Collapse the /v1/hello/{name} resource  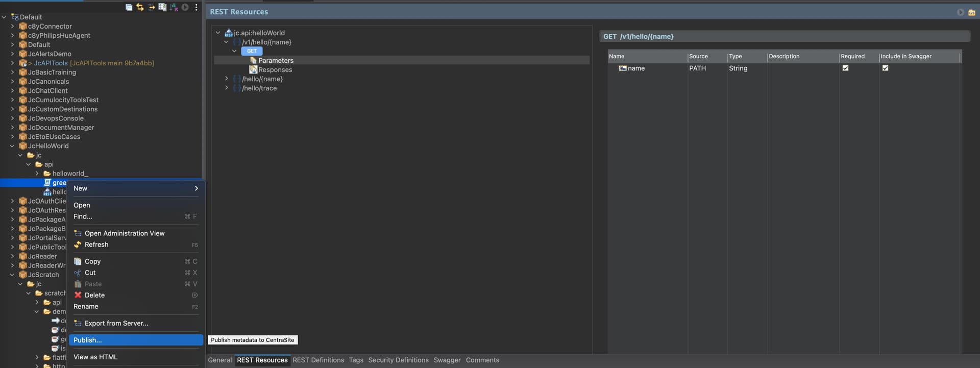pyautogui.click(x=226, y=42)
